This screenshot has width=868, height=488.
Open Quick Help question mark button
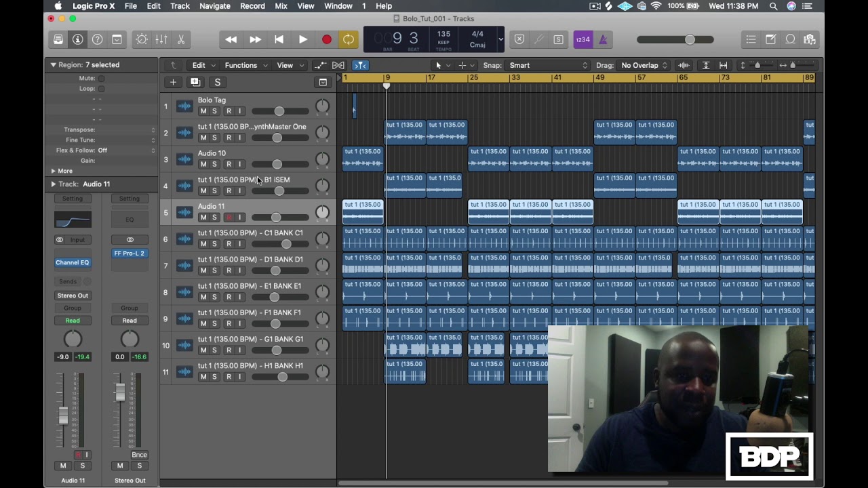(x=98, y=39)
